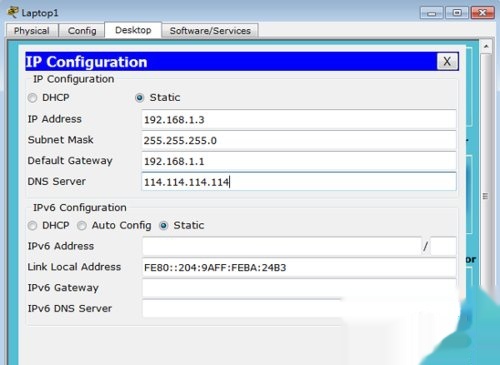Click the 'Subnet Mask' label
Screen dimensions: 500x365
coord(61,140)
